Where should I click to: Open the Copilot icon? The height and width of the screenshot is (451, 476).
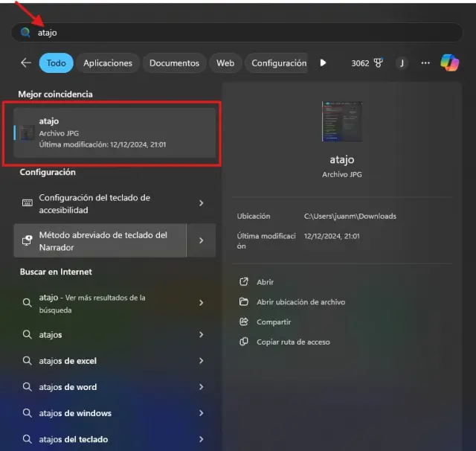click(x=449, y=63)
